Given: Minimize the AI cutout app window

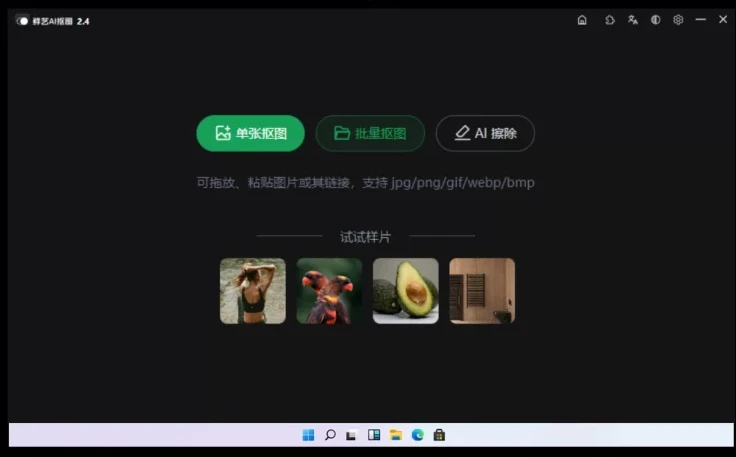Looking at the screenshot, I should [x=701, y=20].
